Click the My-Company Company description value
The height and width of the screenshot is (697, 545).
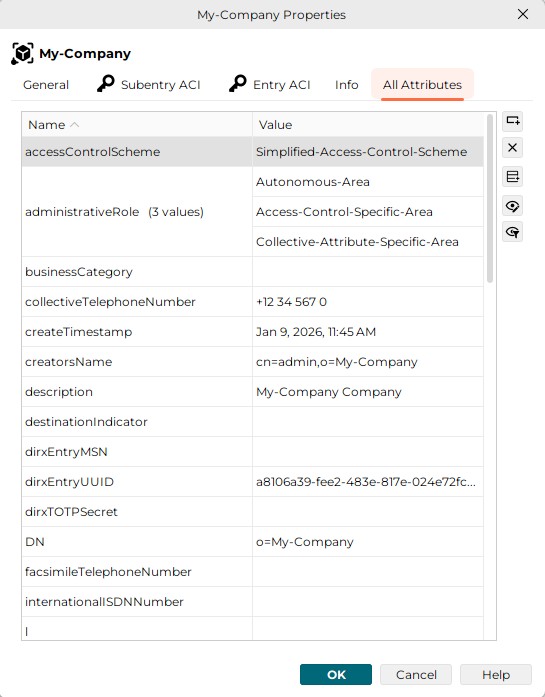point(368,392)
